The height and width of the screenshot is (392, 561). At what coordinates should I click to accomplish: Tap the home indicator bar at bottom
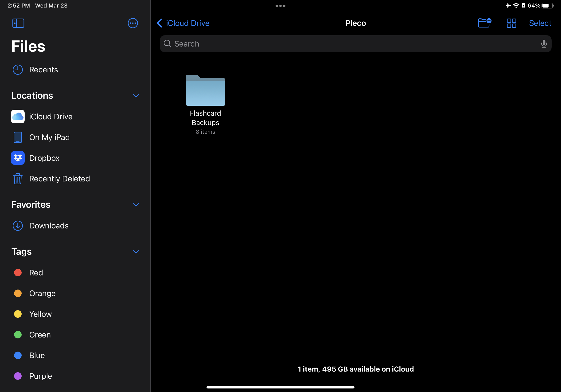pyautogui.click(x=280, y=387)
